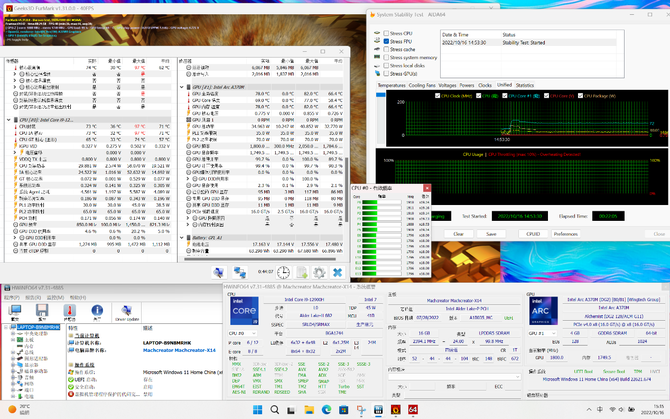Toggle CPU Core (V) graph checkbox
This screenshot has height=419, width=670.
[546, 96]
